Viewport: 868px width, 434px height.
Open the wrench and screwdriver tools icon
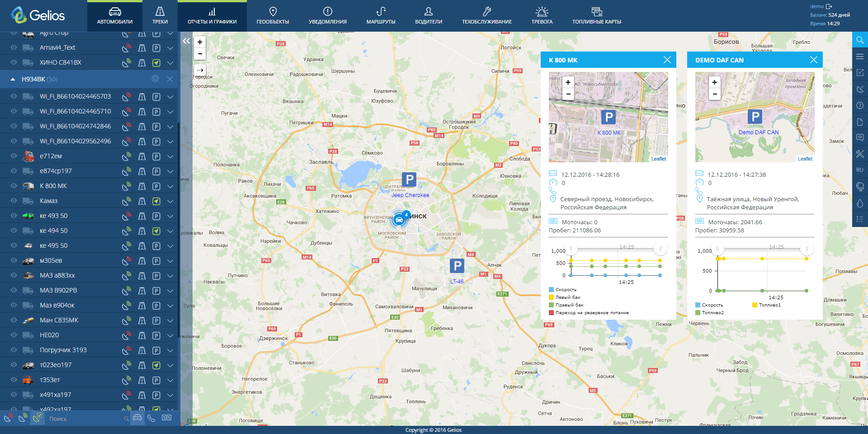point(860,154)
